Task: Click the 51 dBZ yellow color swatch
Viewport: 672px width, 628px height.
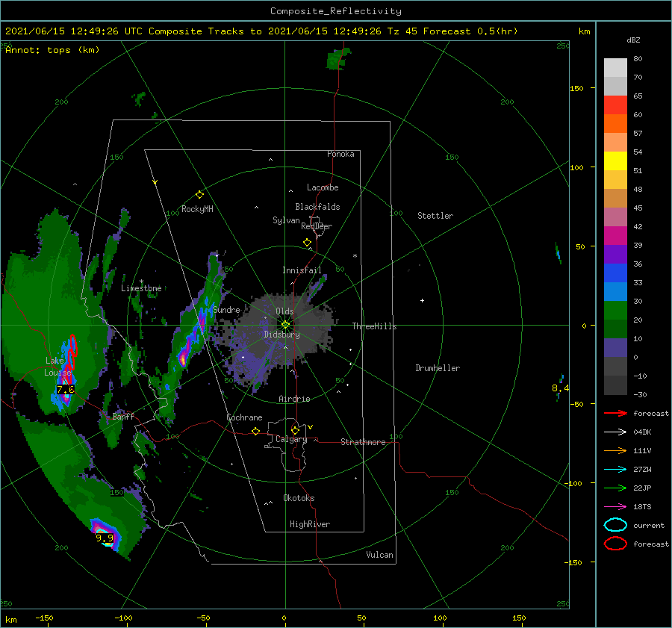Action: click(x=615, y=161)
